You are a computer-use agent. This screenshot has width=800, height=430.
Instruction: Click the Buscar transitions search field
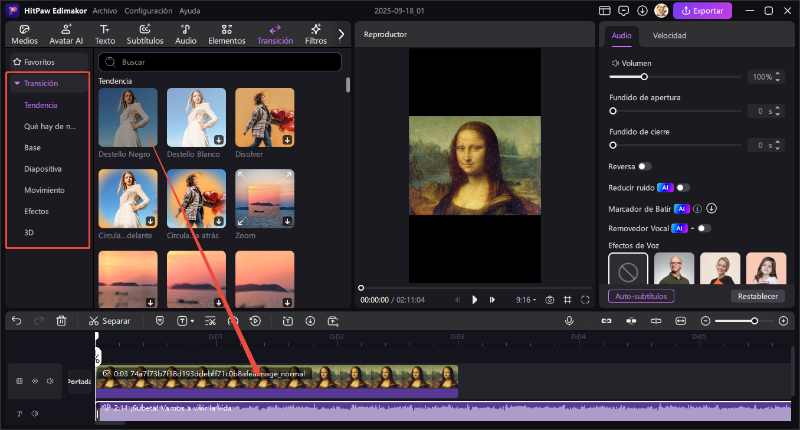click(x=220, y=62)
